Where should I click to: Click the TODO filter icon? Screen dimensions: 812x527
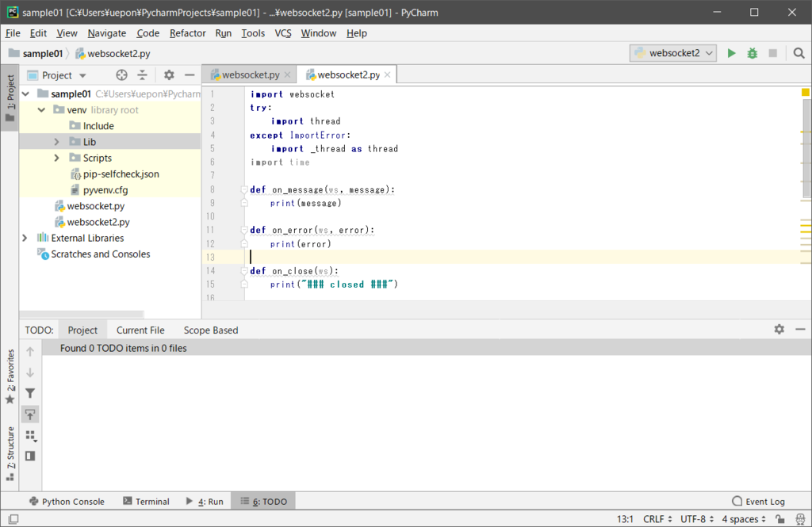(x=30, y=393)
